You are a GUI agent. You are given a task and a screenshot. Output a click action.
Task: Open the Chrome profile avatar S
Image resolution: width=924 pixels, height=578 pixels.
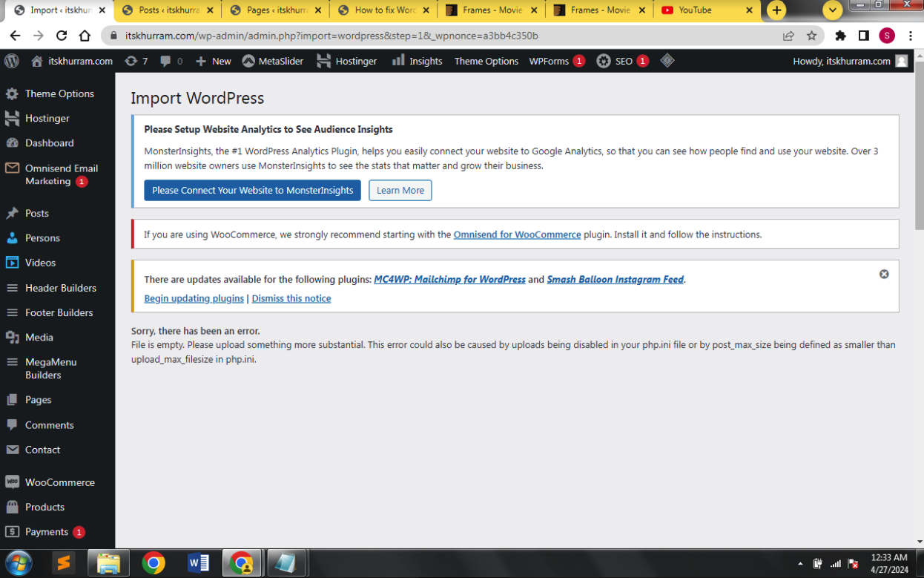click(x=887, y=36)
